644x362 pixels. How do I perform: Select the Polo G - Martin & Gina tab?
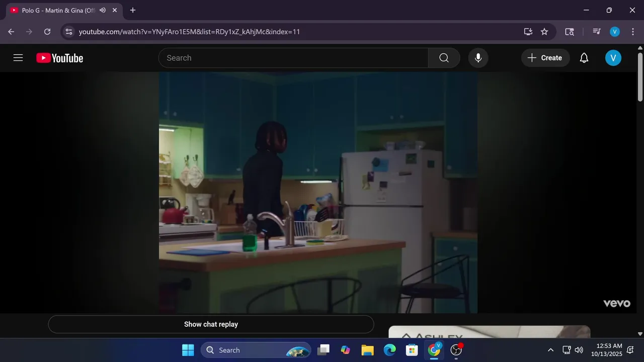(64, 10)
